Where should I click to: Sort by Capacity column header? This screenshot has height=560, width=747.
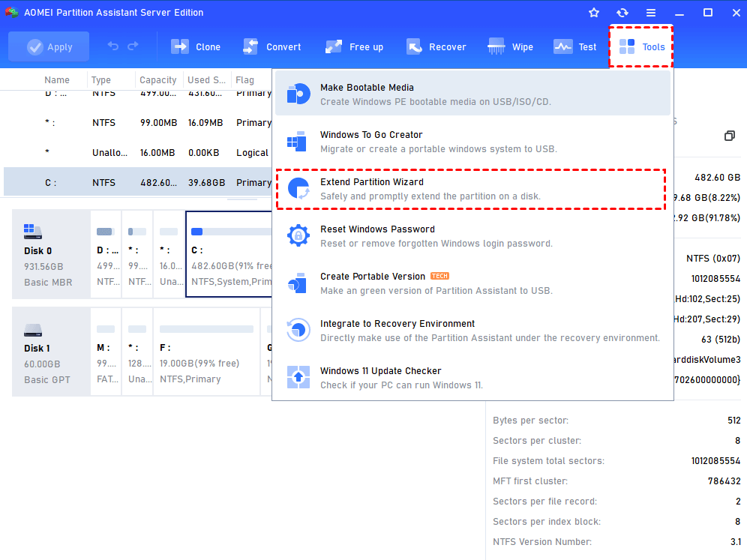coord(157,80)
